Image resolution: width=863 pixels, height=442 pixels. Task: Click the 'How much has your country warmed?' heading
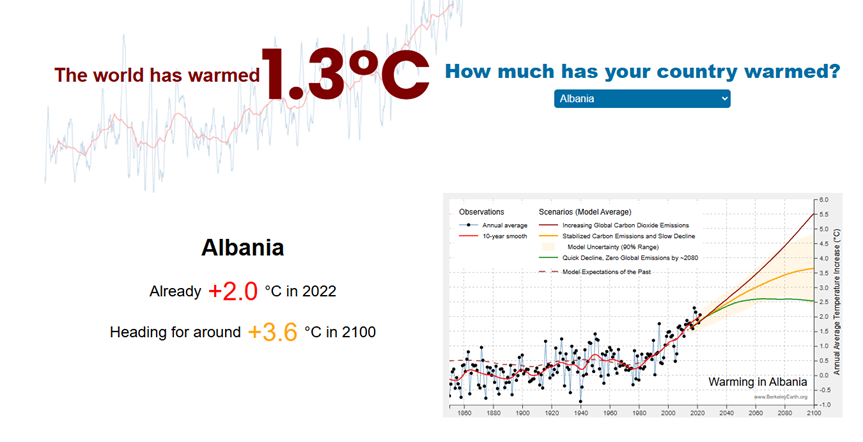(x=641, y=72)
